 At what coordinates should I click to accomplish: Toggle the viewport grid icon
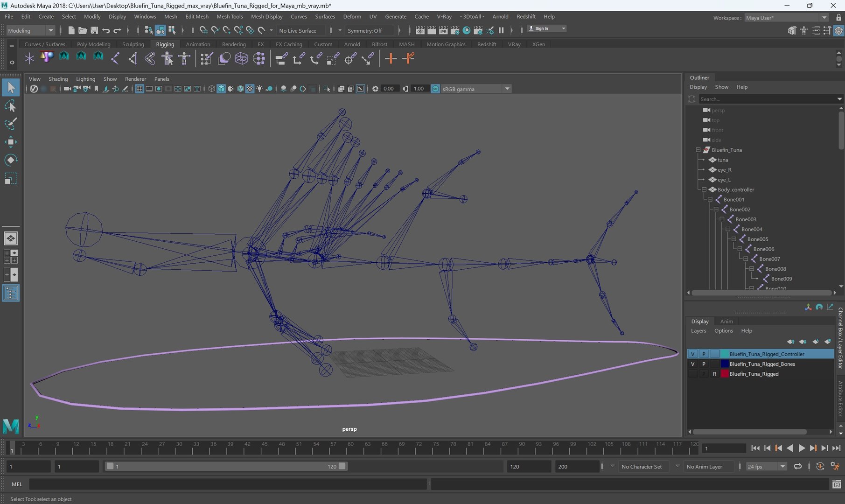[139, 89]
